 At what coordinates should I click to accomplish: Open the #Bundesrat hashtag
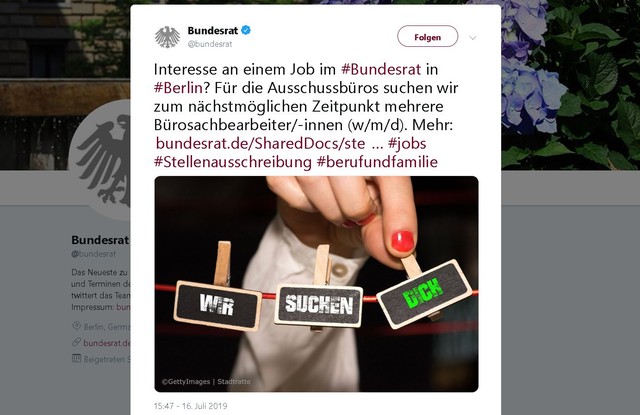(x=381, y=69)
